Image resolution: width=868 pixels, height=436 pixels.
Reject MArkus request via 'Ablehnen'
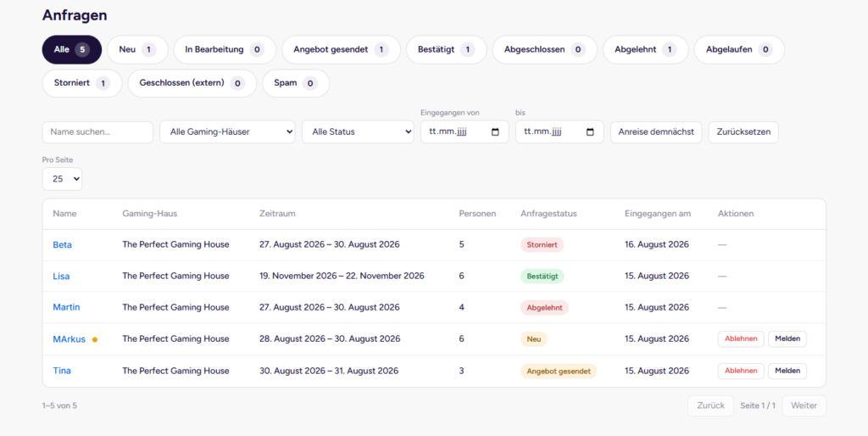[741, 339]
